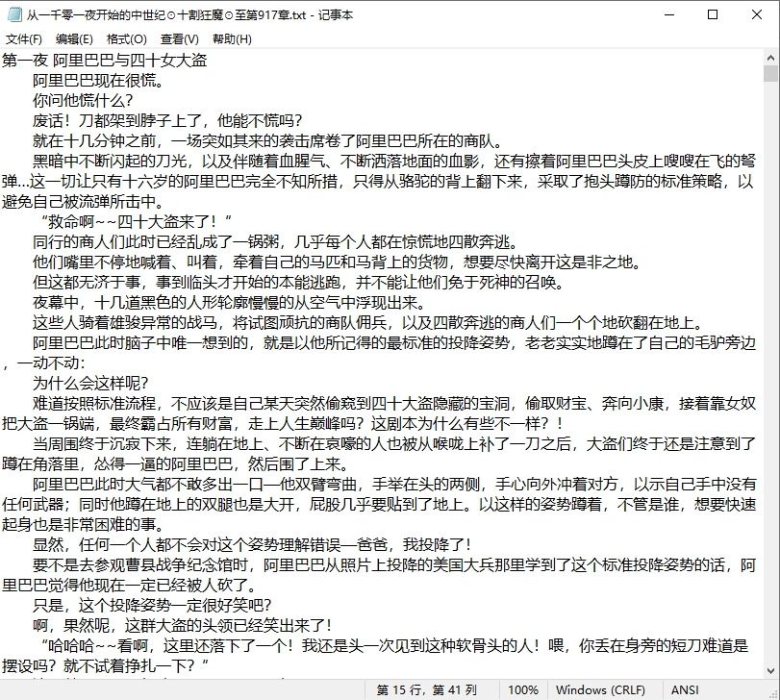Viewport: 780px width, 700px height.
Task: Open the 编辑(E) menu
Action: click(x=73, y=39)
